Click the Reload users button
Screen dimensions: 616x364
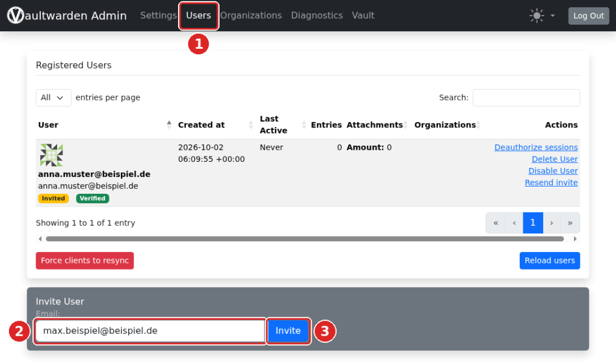(x=550, y=261)
